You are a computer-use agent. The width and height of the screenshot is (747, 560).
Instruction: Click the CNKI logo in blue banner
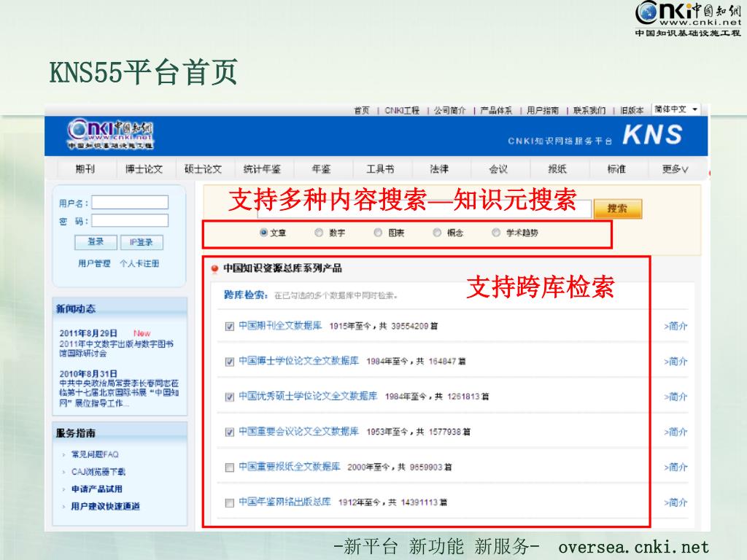coord(111,135)
